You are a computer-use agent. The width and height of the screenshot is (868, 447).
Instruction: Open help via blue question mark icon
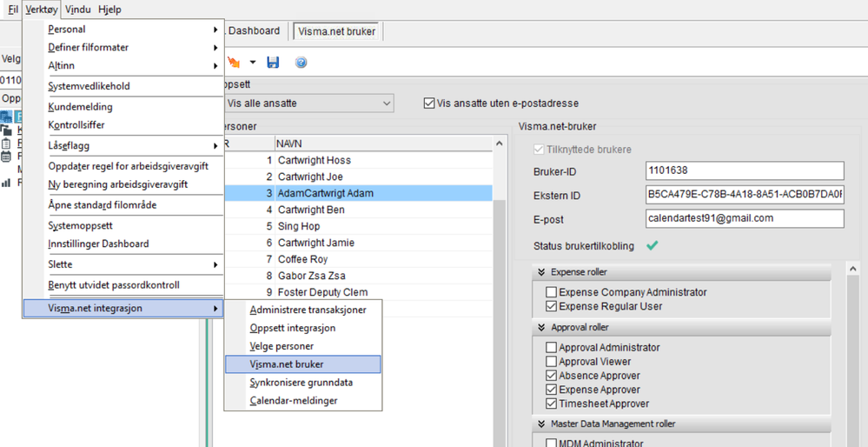[x=301, y=63]
